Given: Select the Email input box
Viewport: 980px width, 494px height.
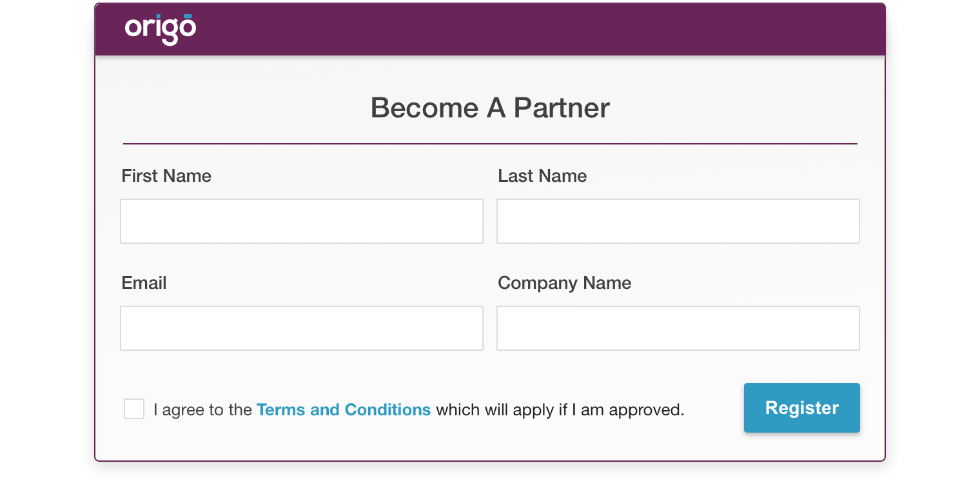Looking at the screenshot, I should coord(302,328).
